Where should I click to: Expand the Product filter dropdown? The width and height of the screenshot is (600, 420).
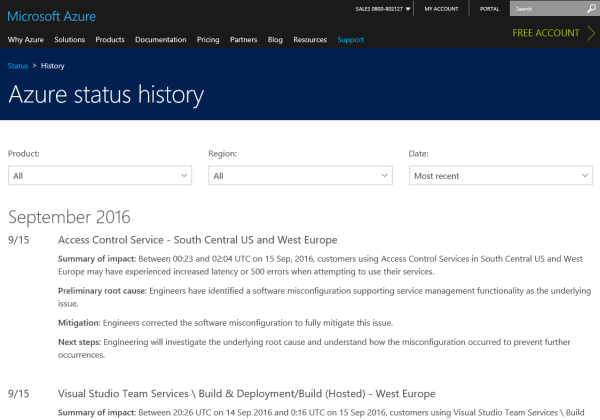point(99,175)
